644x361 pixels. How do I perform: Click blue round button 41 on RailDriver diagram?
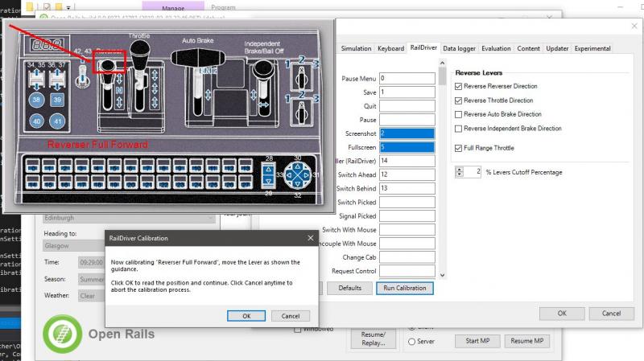point(57,121)
